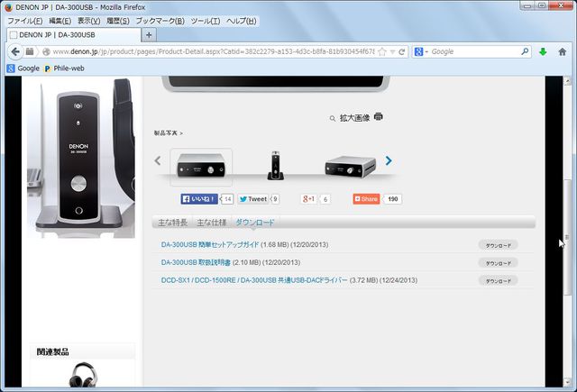Show previous product thumbnails with left arrow
The height and width of the screenshot is (392, 577).
tap(158, 160)
